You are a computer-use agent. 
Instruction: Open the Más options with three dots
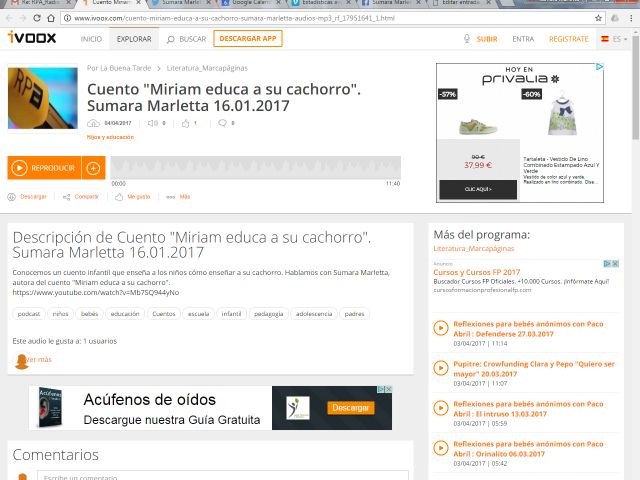click(x=172, y=197)
